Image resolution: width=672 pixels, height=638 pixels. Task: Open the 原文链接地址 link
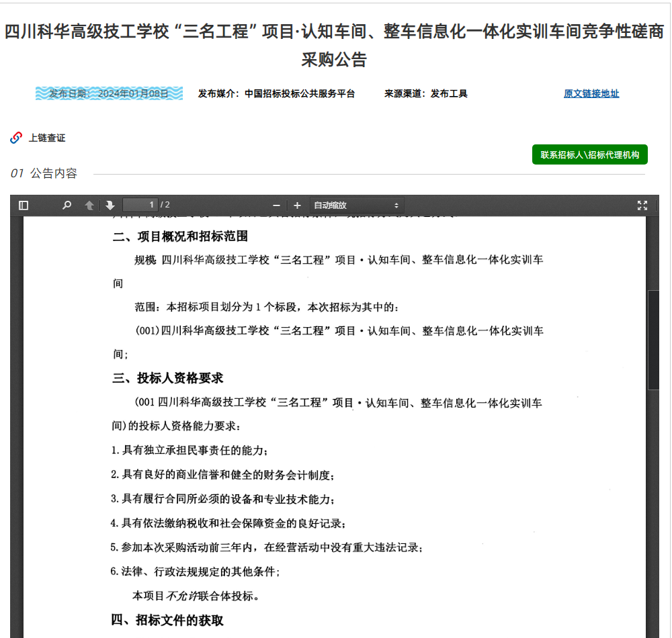coord(591,94)
